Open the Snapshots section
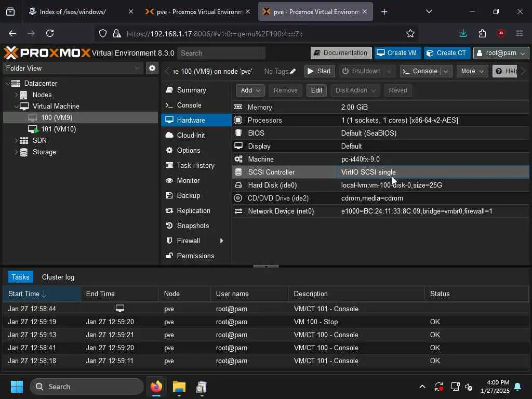532x399 pixels. pyautogui.click(x=196, y=225)
